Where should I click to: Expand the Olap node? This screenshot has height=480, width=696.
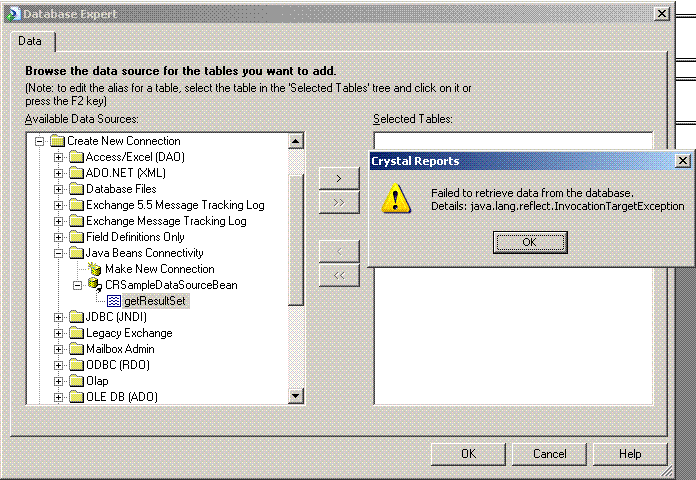[x=58, y=381]
